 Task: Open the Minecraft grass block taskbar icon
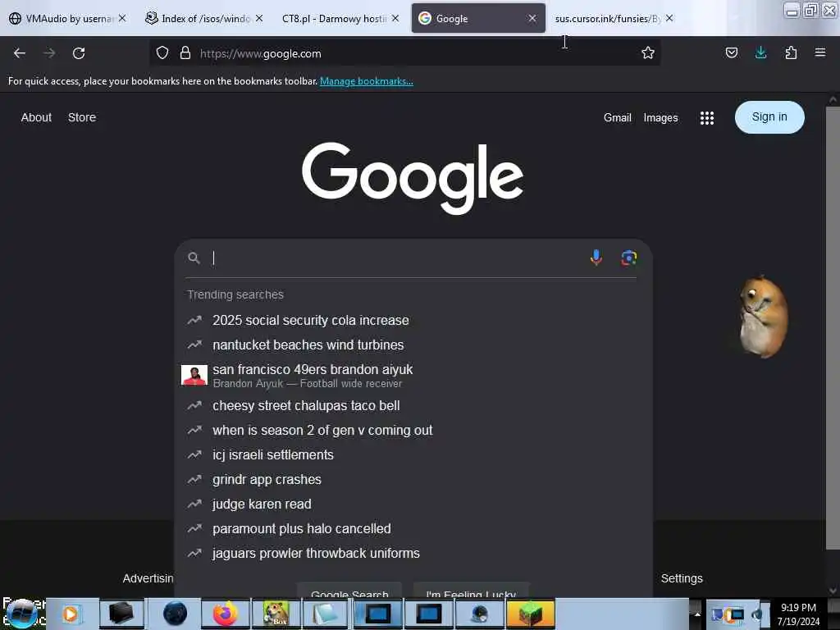[x=529, y=614]
